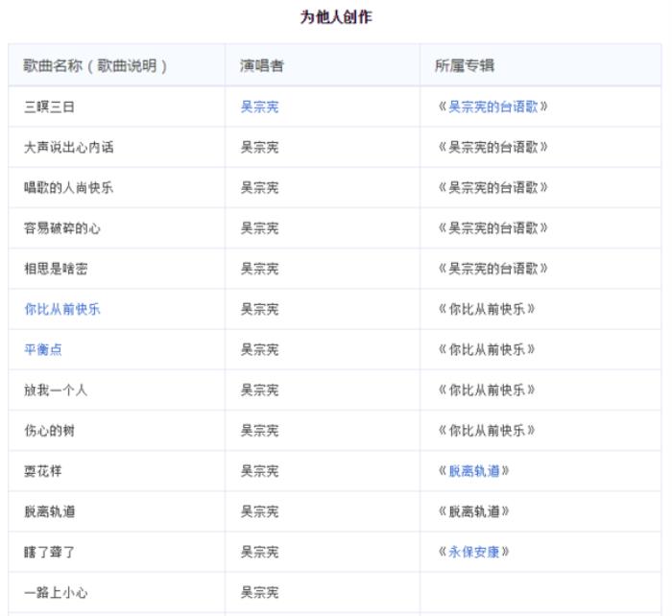Screen dimensions: 672x616
Task: Click performer 吴宗宪 in 唱歌的人尚快乐 row
Action: [260, 188]
